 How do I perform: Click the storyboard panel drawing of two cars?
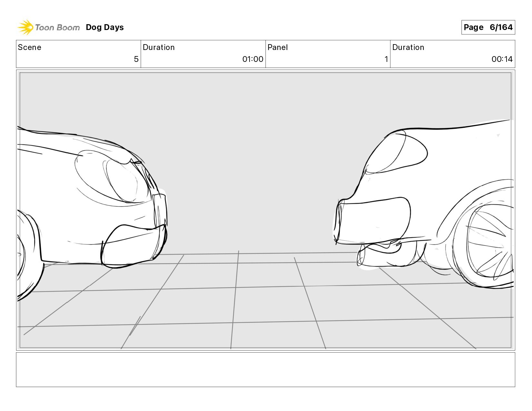pos(266,210)
